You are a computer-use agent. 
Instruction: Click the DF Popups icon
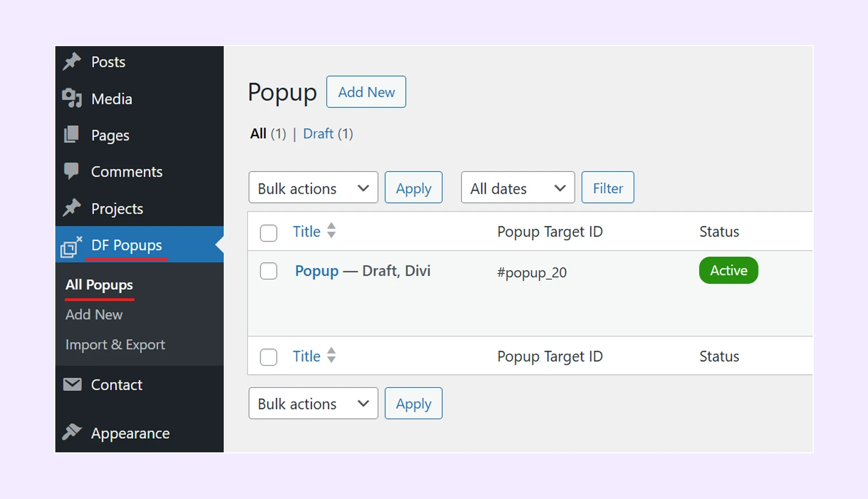click(71, 247)
